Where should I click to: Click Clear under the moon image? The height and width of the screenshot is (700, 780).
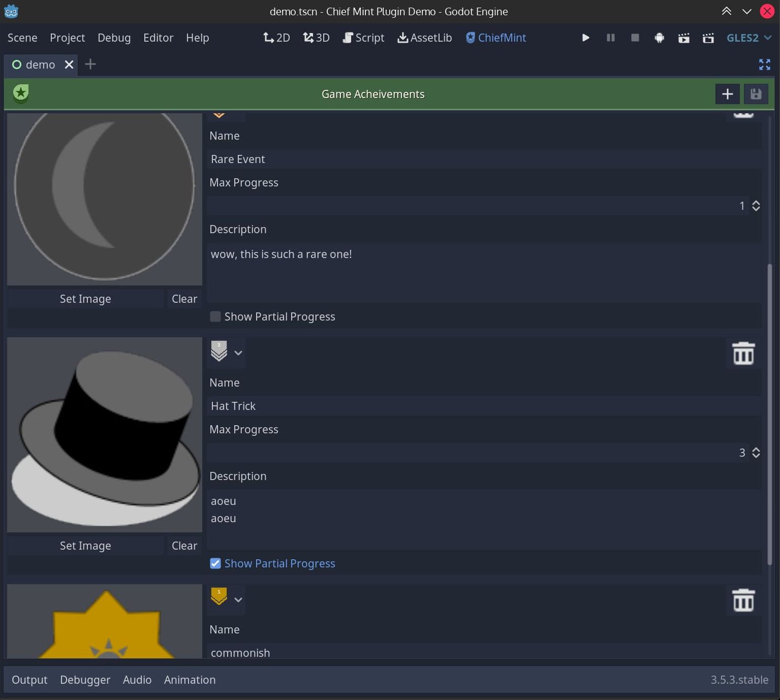click(x=184, y=299)
